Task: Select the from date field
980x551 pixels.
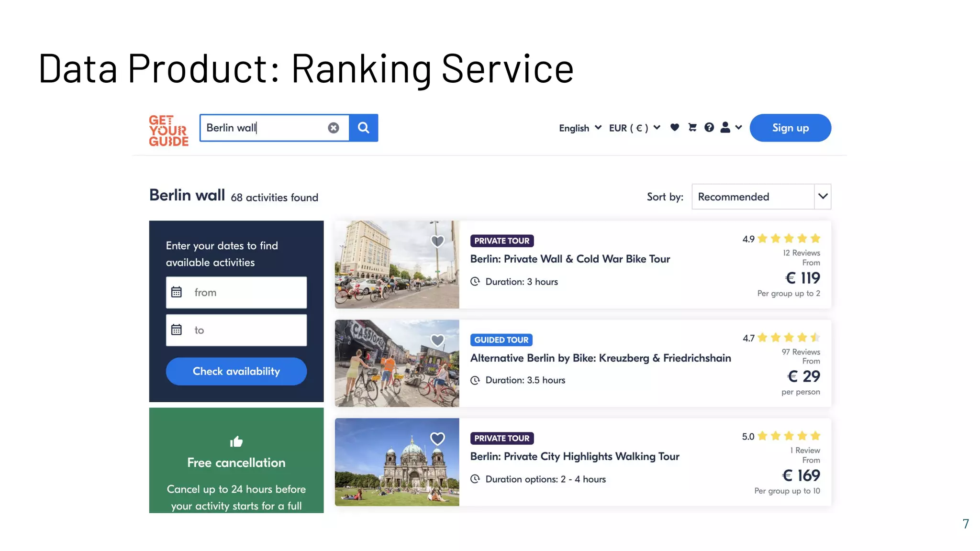Action: [236, 292]
